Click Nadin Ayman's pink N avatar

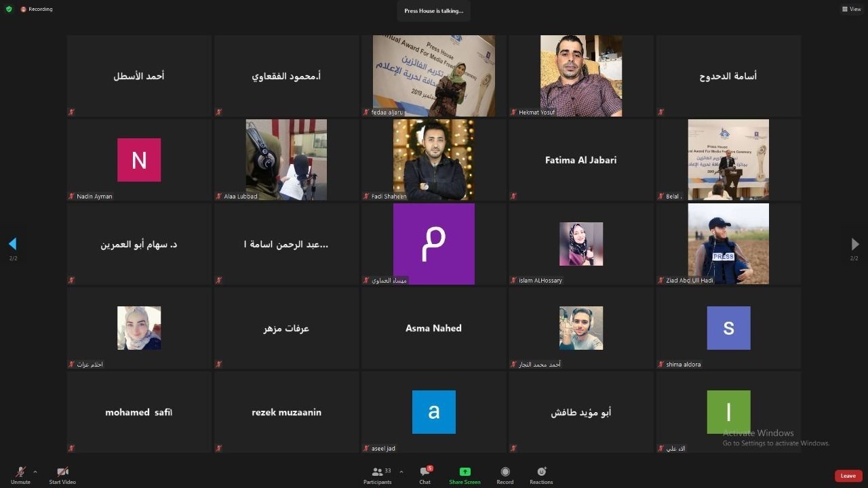click(139, 160)
